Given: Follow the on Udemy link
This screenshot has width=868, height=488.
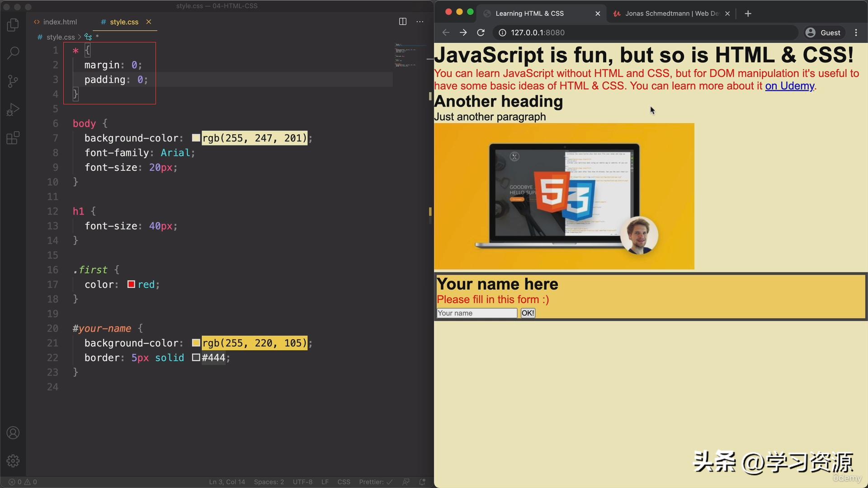Looking at the screenshot, I should click(x=789, y=85).
